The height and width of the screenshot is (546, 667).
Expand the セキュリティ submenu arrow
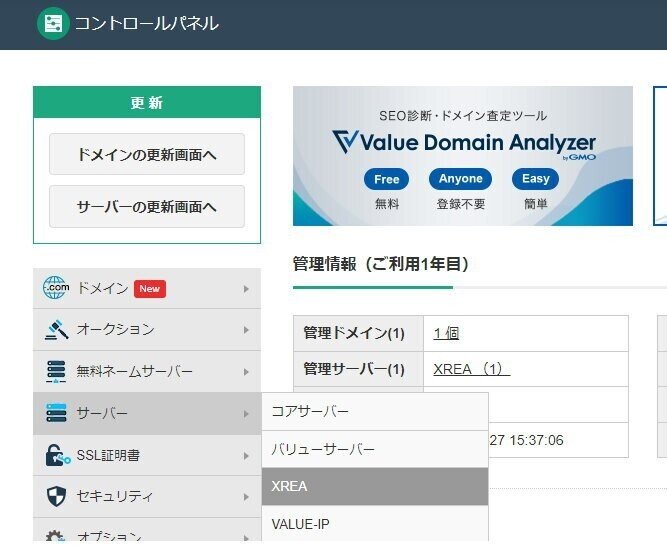(246, 497)
